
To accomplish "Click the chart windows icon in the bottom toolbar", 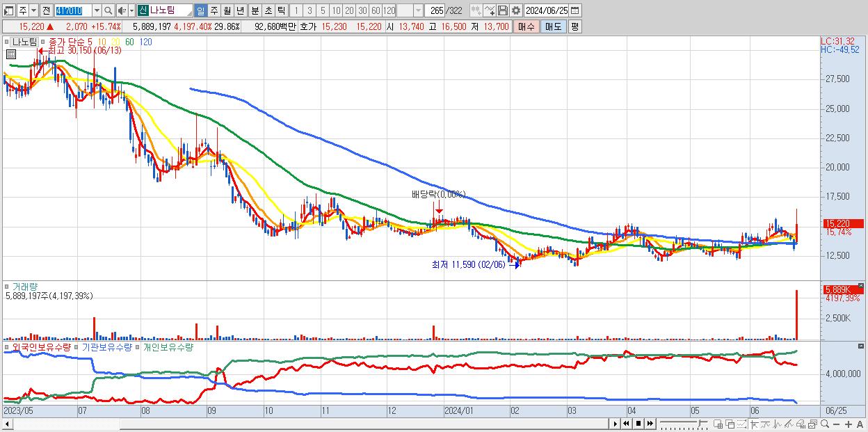I will pyautogui.click(x=812, y=424).
